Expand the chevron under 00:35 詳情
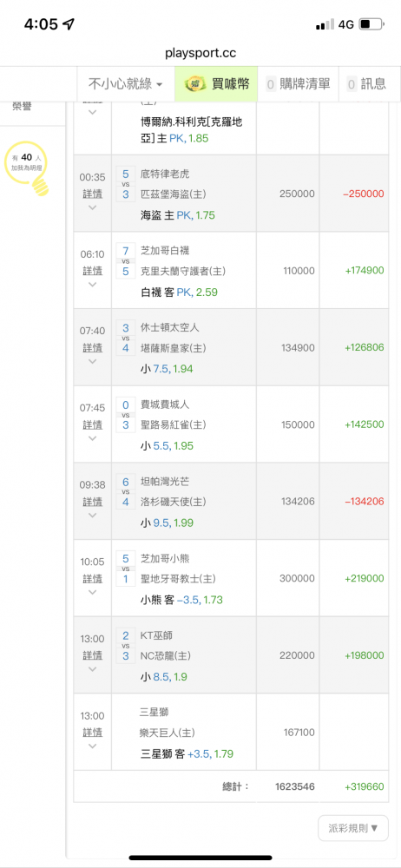 (x=93, y=207)
